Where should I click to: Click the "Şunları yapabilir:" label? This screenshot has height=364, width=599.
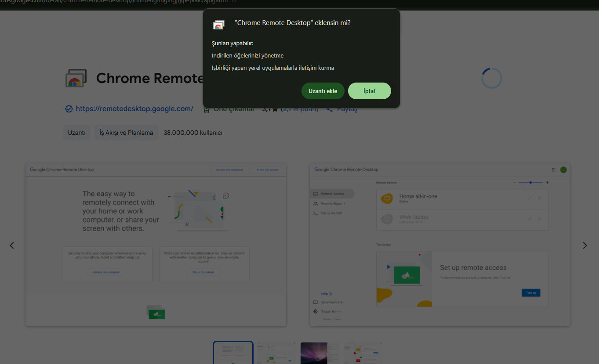(x=232, y=43)
